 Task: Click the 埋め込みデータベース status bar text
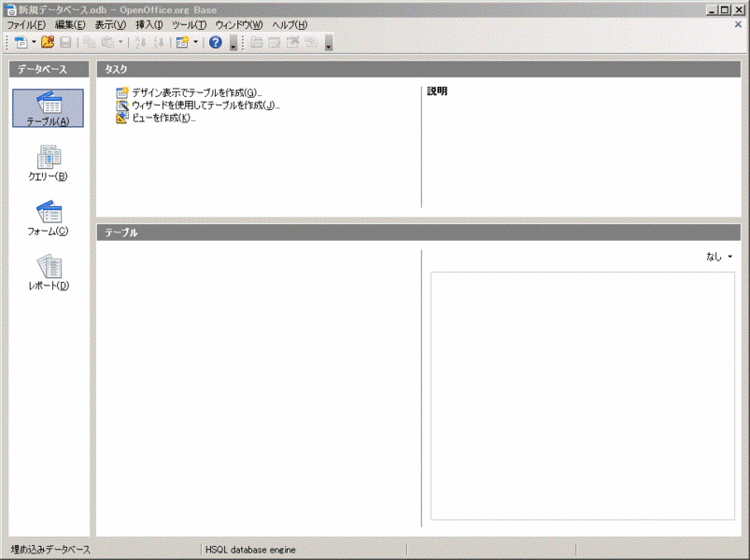click(x=50, y=550)
